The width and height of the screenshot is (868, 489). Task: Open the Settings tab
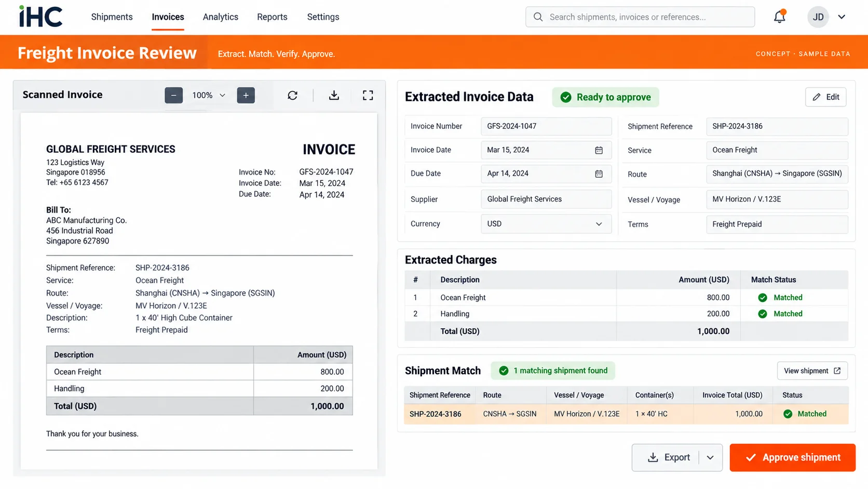pyautogui.click(x=323, y=17)
